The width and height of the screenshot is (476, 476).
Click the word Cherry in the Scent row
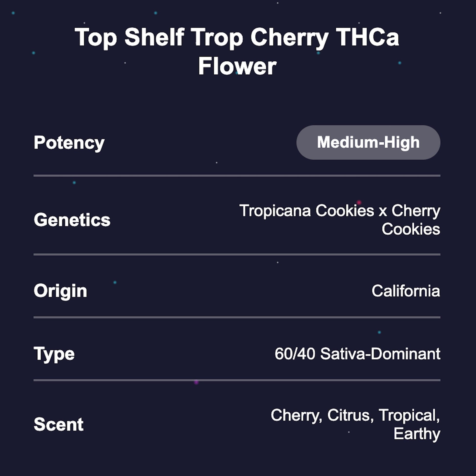pos(296,415)
